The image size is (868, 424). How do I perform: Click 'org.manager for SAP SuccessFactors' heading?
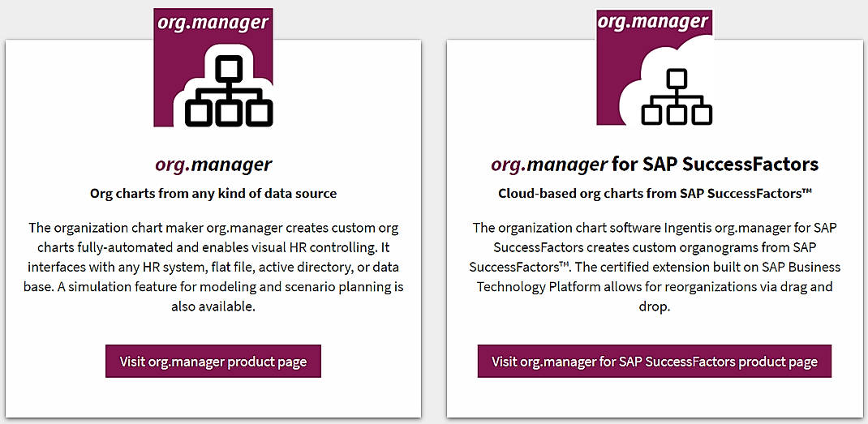coord(655,165)
